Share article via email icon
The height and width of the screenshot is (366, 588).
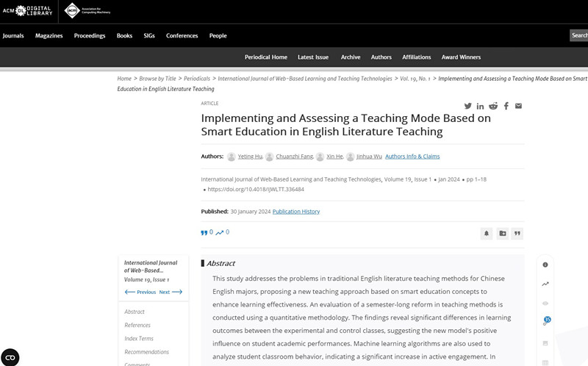point(518,106)
